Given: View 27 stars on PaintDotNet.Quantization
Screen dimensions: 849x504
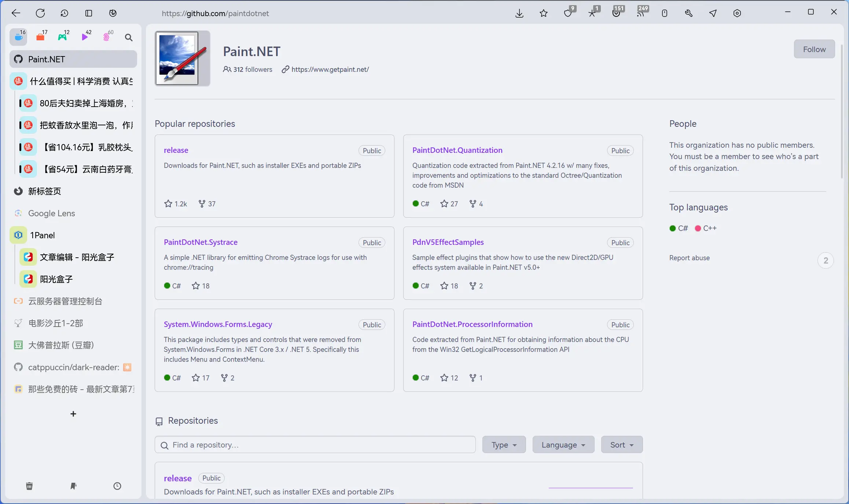Looking at the screenshot, I should 449,203.
